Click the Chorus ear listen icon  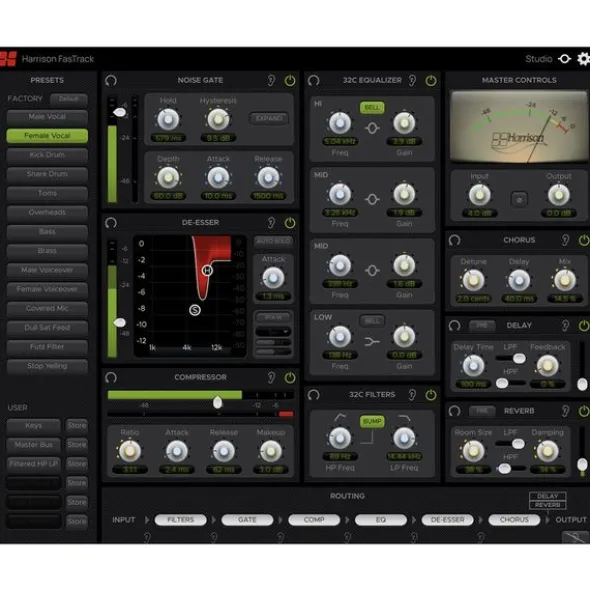click(x=565, y=240)
